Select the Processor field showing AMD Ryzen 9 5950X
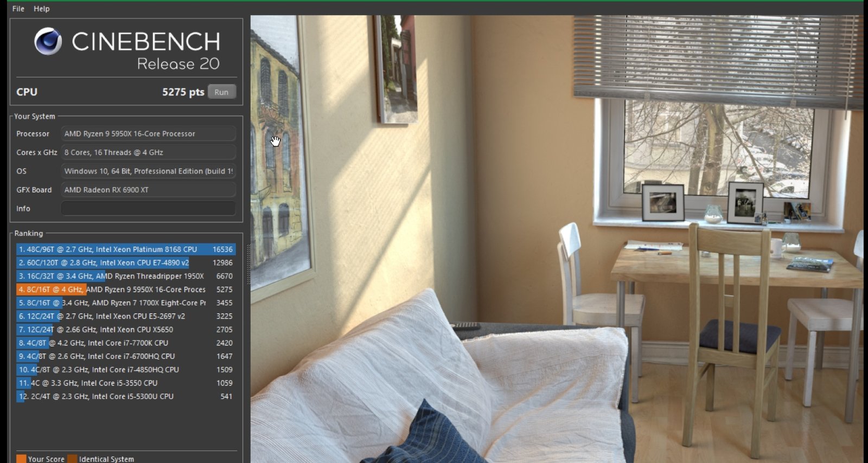 pyautogui.click(x=149, y=134)
